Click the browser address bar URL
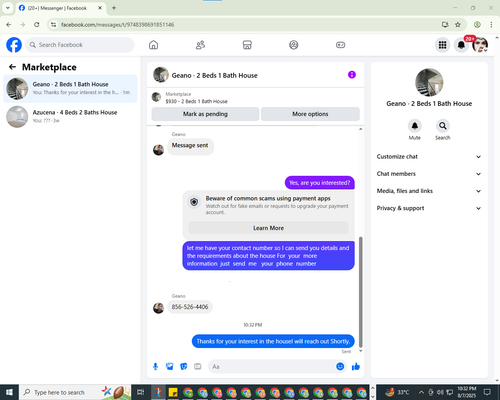Image resolution: width=500 pixels, height=400 pixels. pos(117,25)
